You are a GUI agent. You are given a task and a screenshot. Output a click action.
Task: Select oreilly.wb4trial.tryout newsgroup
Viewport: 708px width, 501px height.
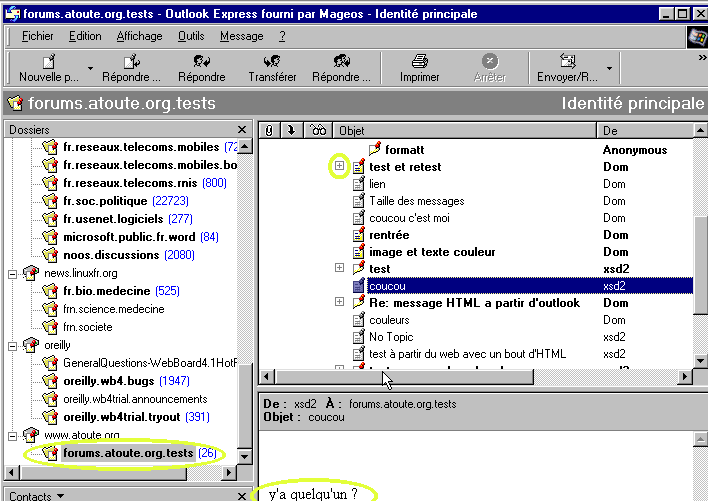121,417
